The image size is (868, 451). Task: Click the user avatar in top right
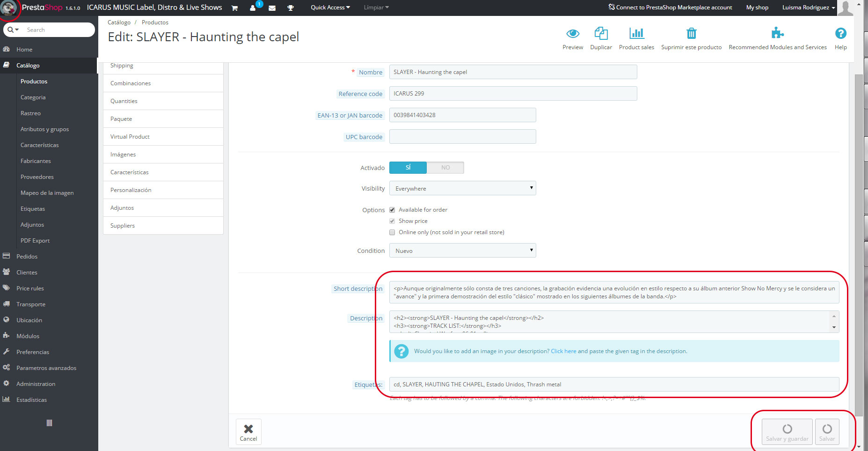845,8
